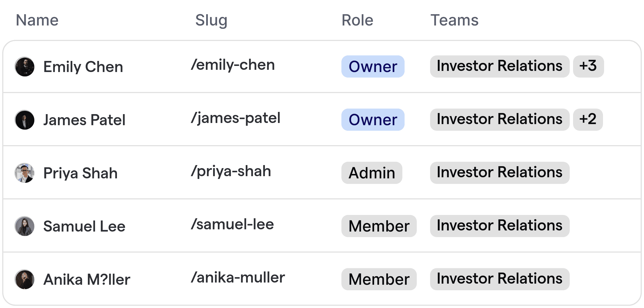Open Samuel Lee's avatar
The width and height of the screenshot is (644, 308).
click(x=25, y=226)
